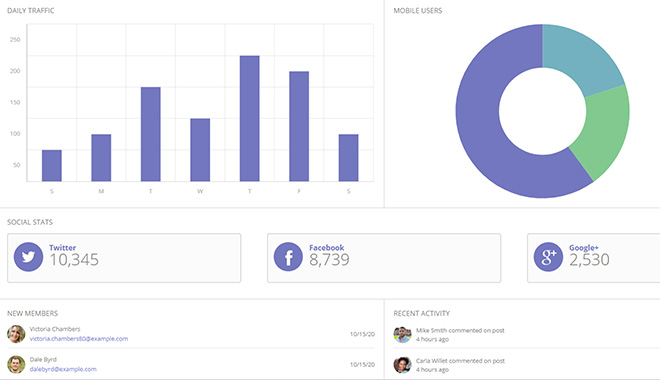Click the Victoria Chambers member name

click(x=55, y=329)
